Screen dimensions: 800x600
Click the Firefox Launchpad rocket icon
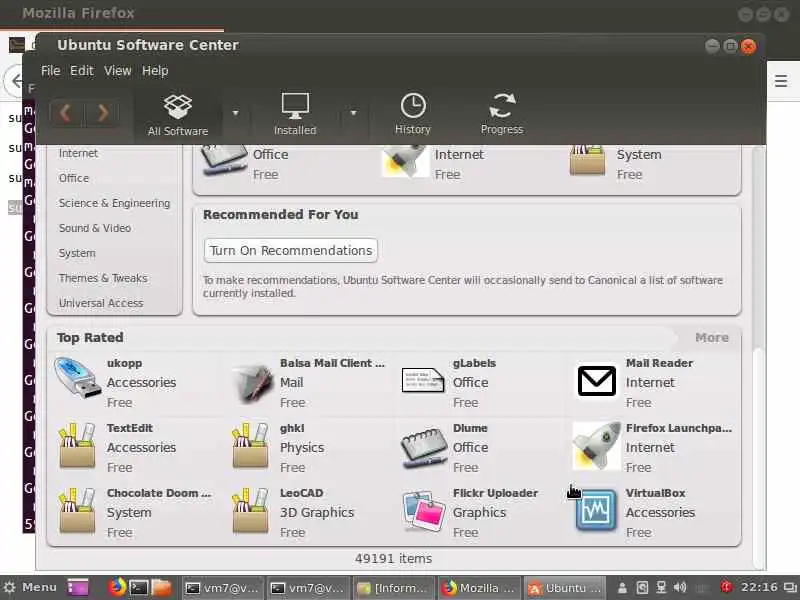coord(596,445)
